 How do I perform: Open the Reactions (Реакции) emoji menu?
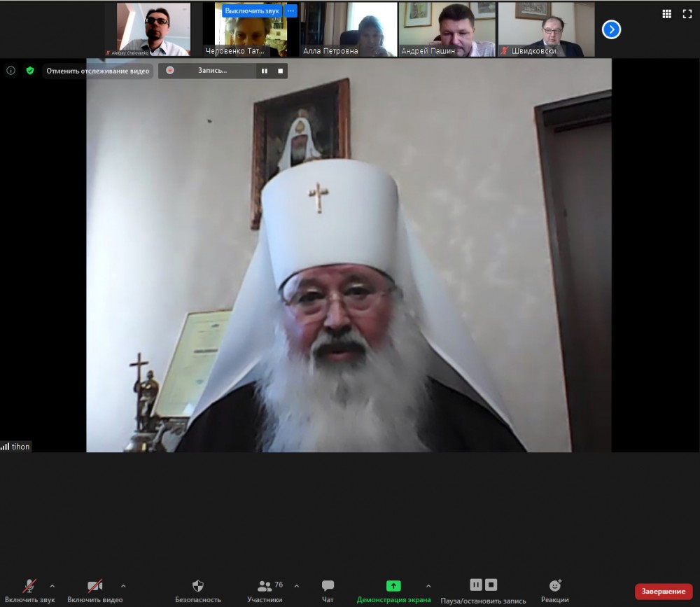coord(555,586)
